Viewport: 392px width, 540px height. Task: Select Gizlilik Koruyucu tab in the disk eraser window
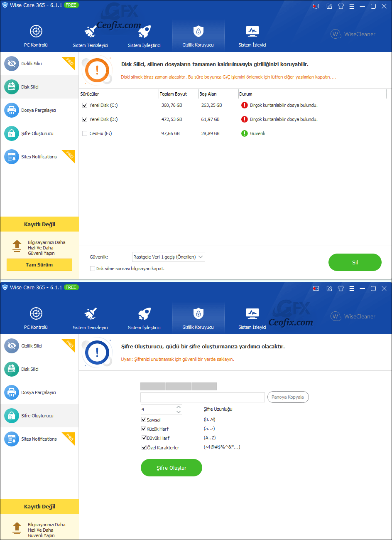tap(198, 36)
